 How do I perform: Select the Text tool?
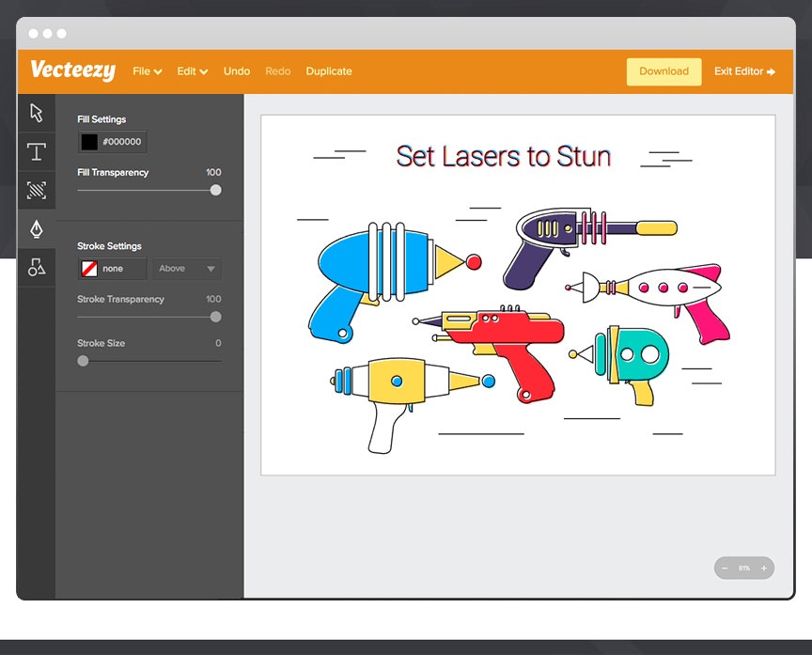coord(37,151)
